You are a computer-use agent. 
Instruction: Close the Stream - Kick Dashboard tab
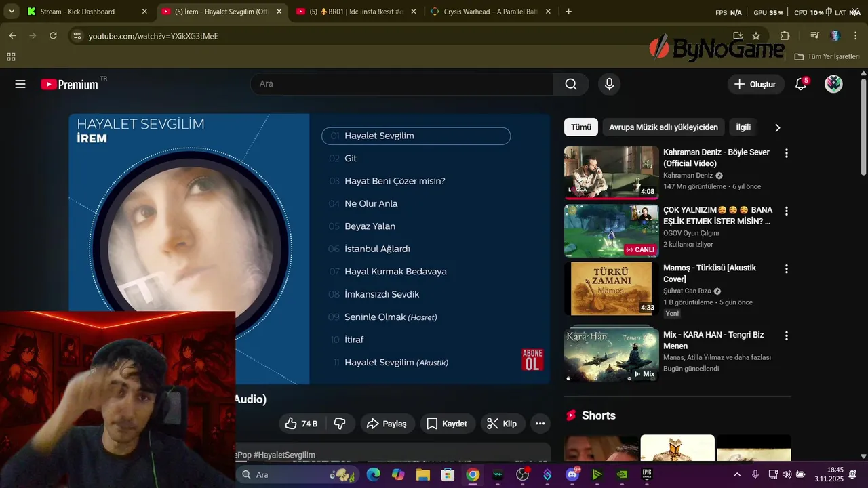tap(144, 12)
